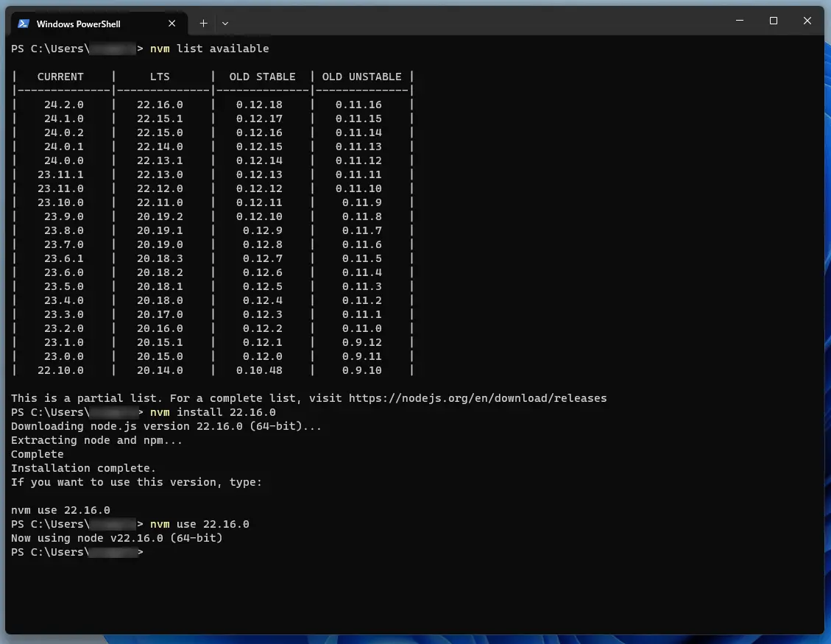Click 'If you want to use this version' line
Viewport: 831px width, 644px height.
point(136,482)
